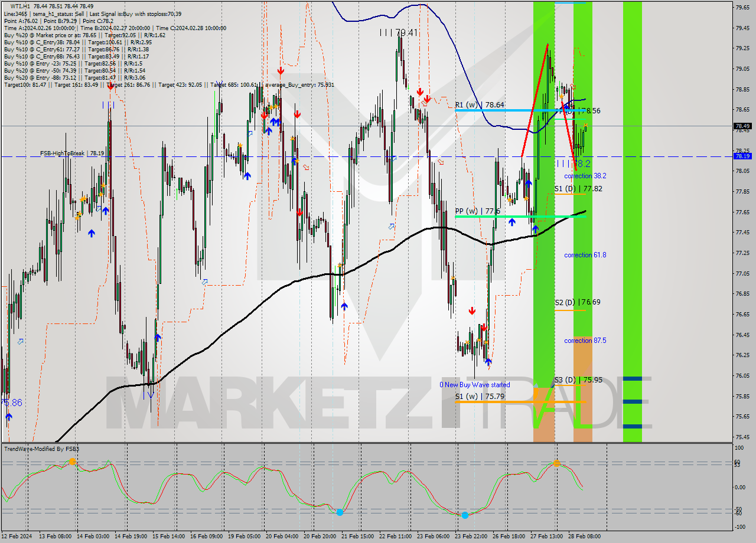Click the S3 (D) | 75.95 label

click(578, 380)
